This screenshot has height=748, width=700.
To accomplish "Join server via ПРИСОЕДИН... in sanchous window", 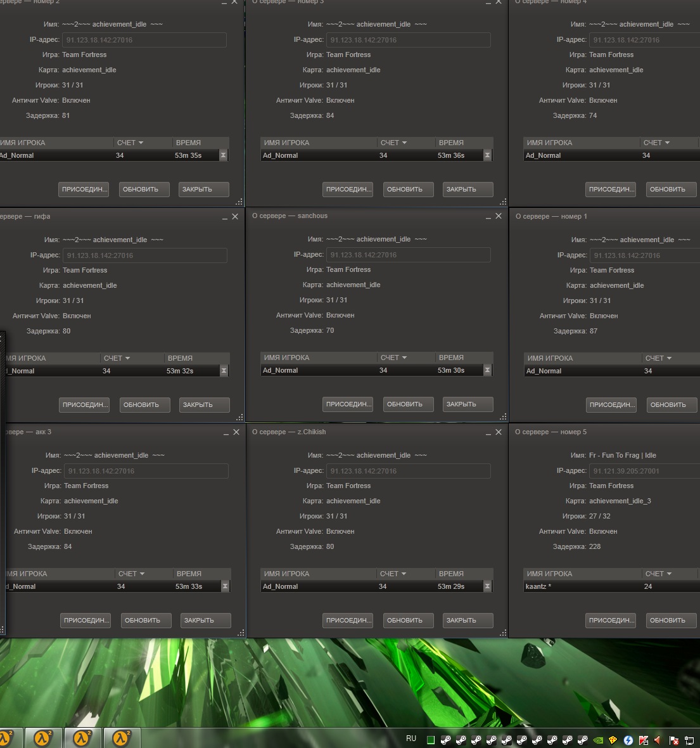I will (x=348, y=404).
